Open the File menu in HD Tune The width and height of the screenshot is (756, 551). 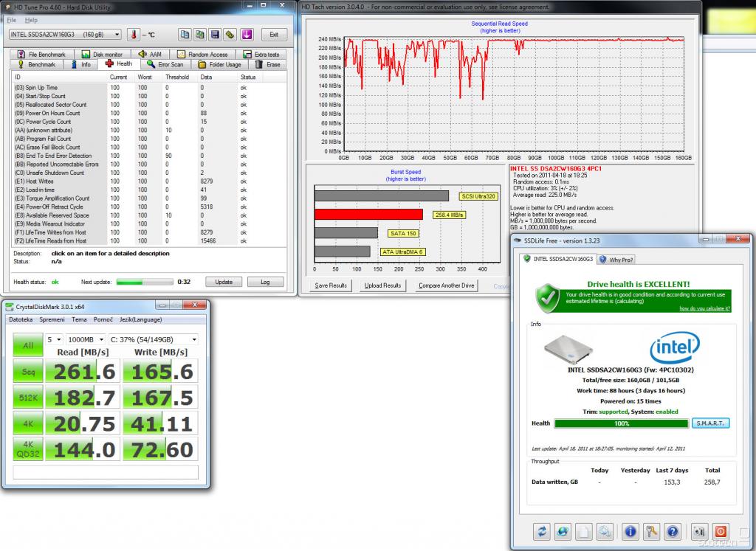pos(12,20)
